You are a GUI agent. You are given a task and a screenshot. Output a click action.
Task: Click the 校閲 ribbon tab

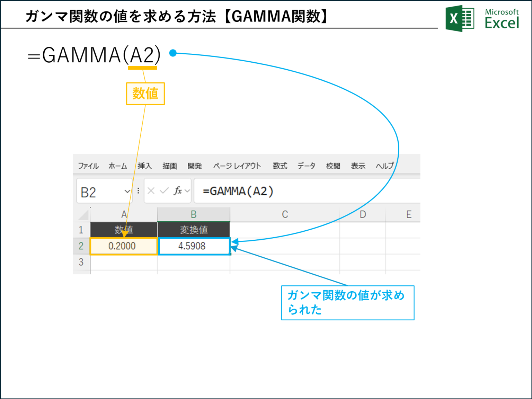tap(333, 166)
